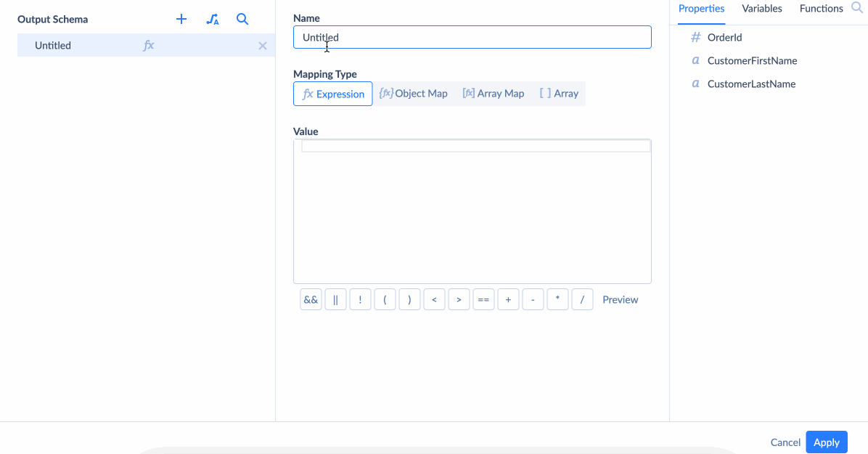
Task: Open the auto-map schema icon
Action: point(213,20)
